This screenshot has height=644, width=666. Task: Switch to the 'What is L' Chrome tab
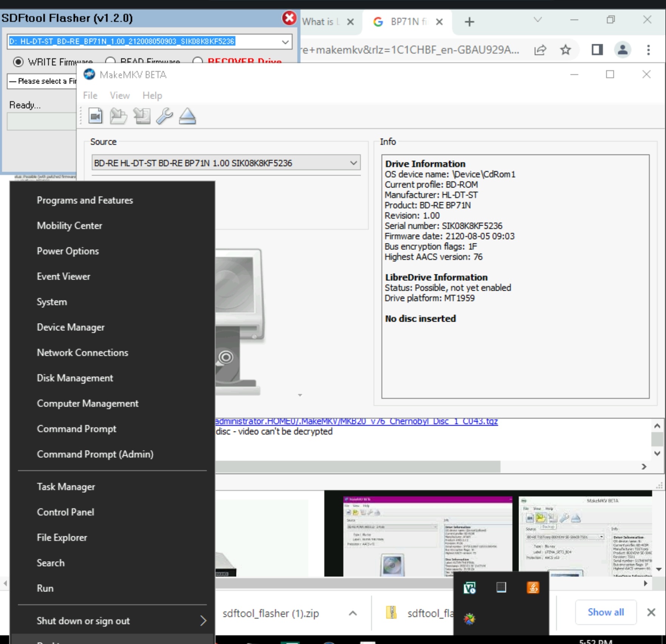[321, 22]
